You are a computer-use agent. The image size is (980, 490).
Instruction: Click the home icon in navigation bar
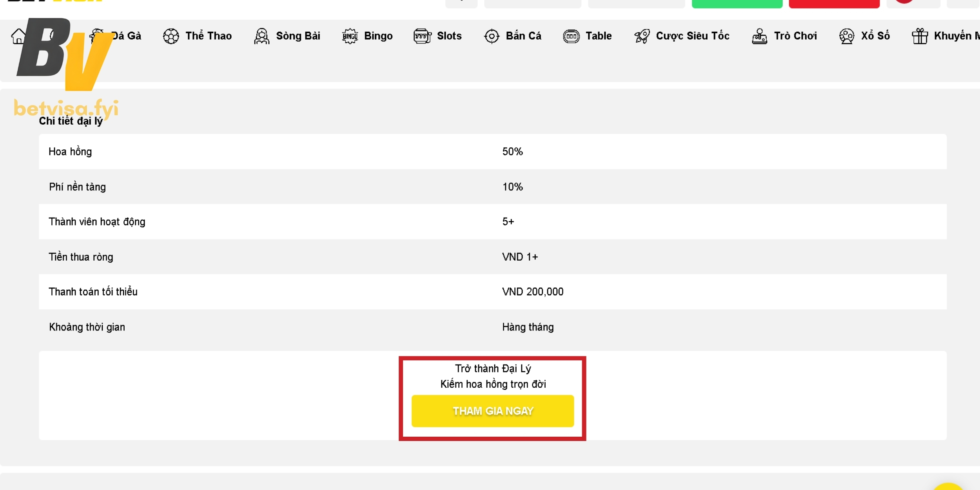click(x=18, y=36)
